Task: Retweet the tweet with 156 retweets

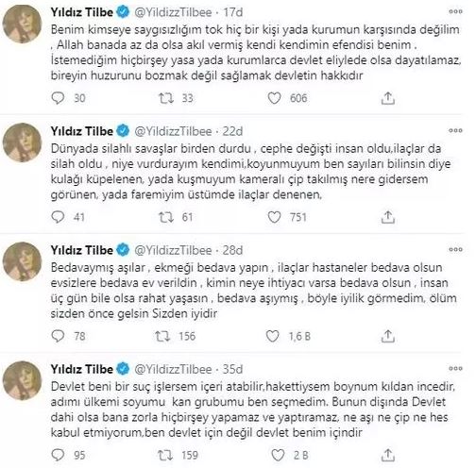Action: 162,336
